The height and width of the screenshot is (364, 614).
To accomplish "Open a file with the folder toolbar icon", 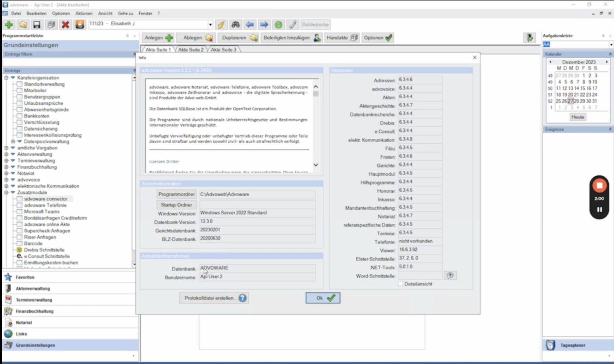I will point(23,24).
